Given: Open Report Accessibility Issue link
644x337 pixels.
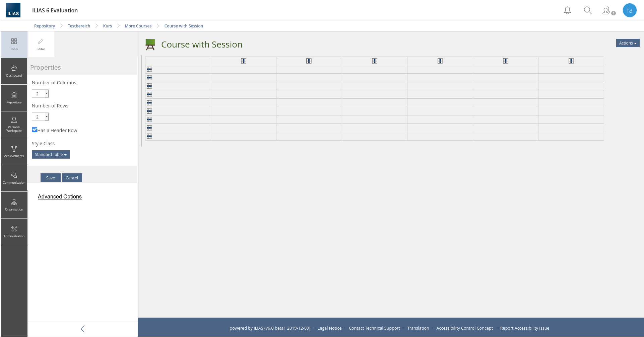Looking at the screenshot, I should coord(525,328).
